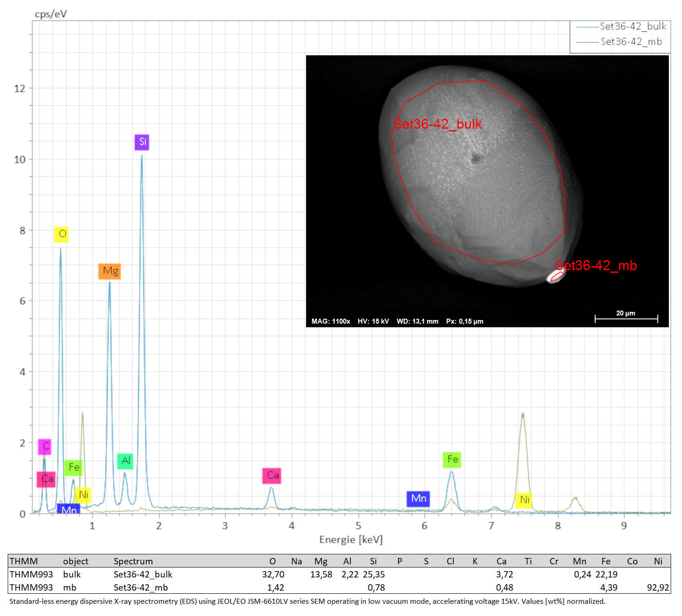682x616 pixels.
Task: Select the THMM993 bulk row in table
Action: [x=339, y=574]
